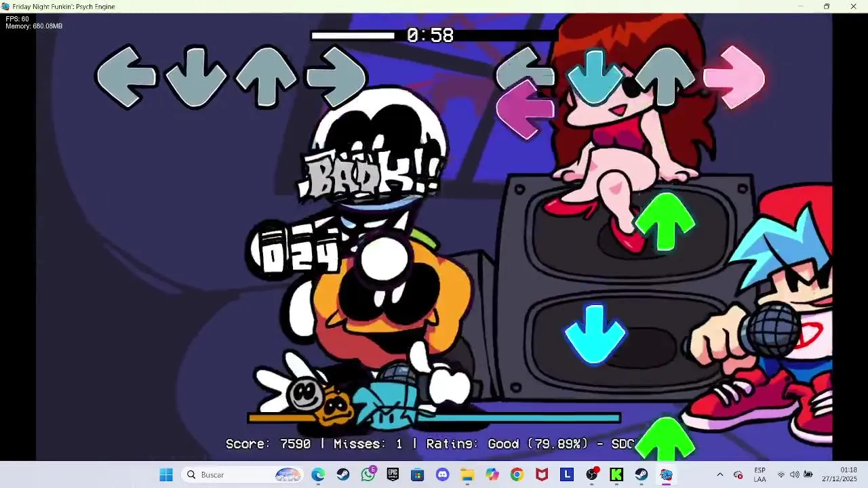Click the orange and blue health bar

click(434, 418)
